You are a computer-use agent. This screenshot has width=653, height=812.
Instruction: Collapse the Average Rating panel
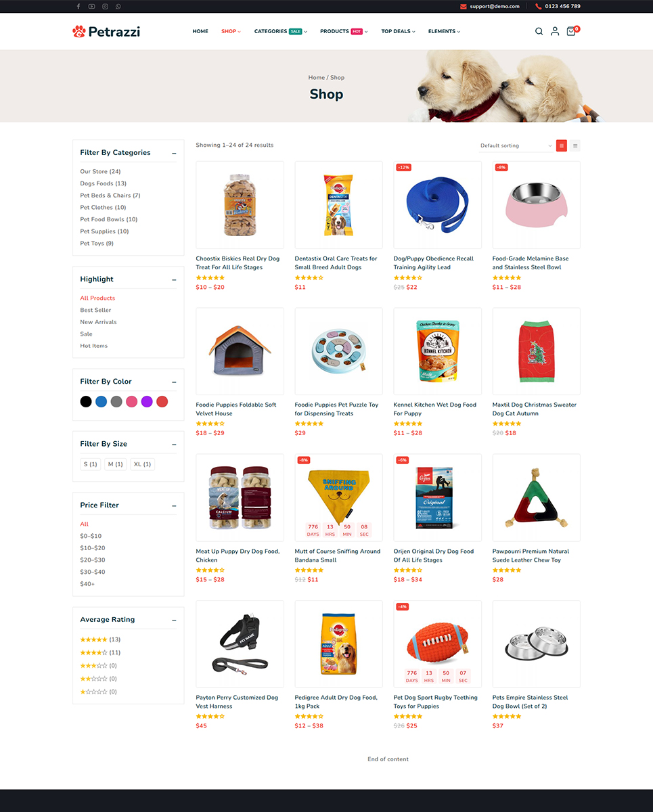[x=174, y=620]
